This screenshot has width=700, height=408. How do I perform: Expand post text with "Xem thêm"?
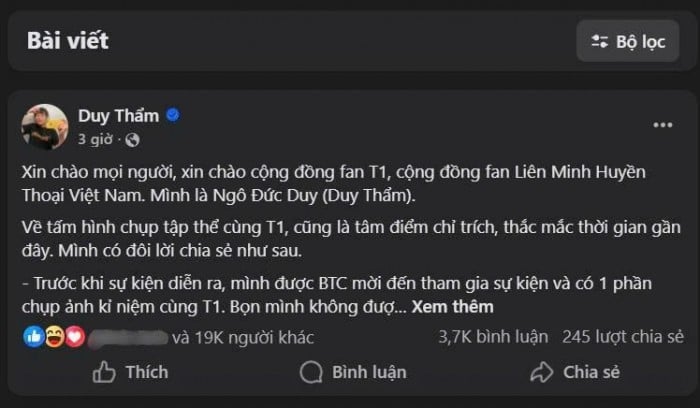452,307
